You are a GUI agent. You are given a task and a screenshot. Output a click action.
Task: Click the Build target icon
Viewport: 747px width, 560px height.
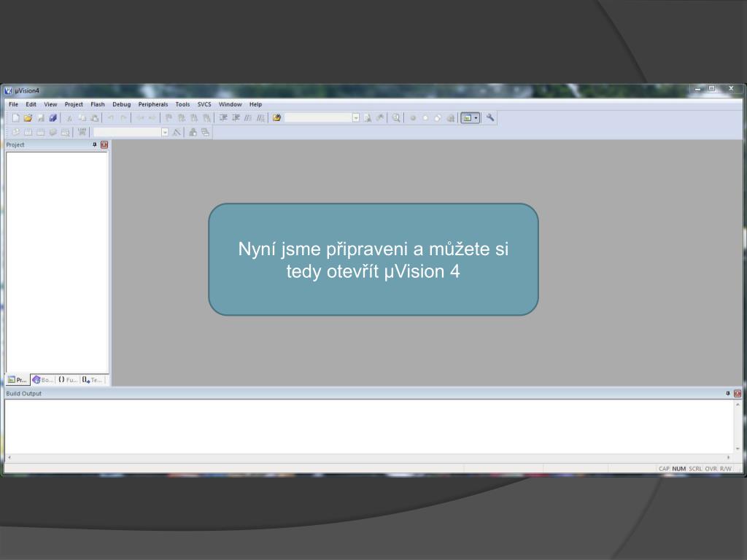coord(28,133)
